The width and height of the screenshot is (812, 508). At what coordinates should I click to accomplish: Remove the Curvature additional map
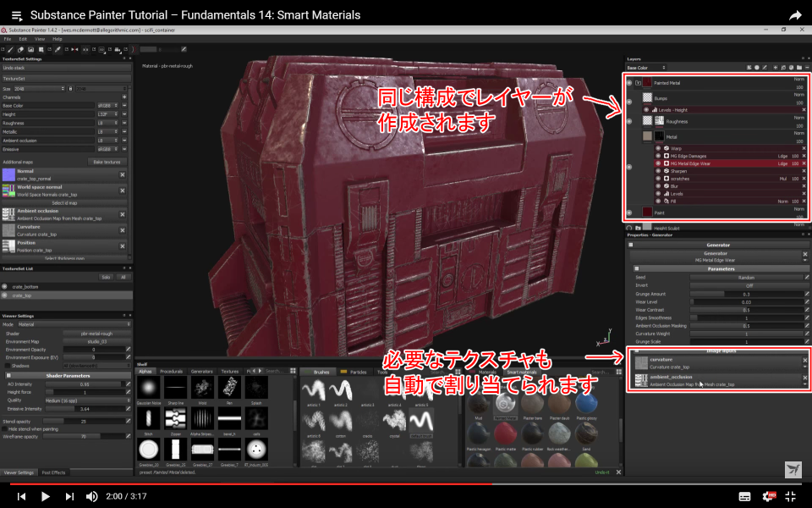(123, 230)
